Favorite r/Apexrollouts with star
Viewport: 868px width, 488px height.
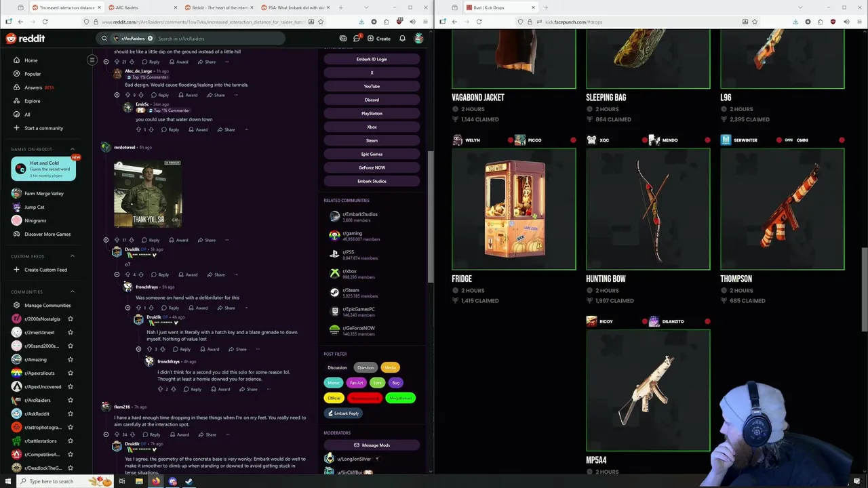point(71,373)
